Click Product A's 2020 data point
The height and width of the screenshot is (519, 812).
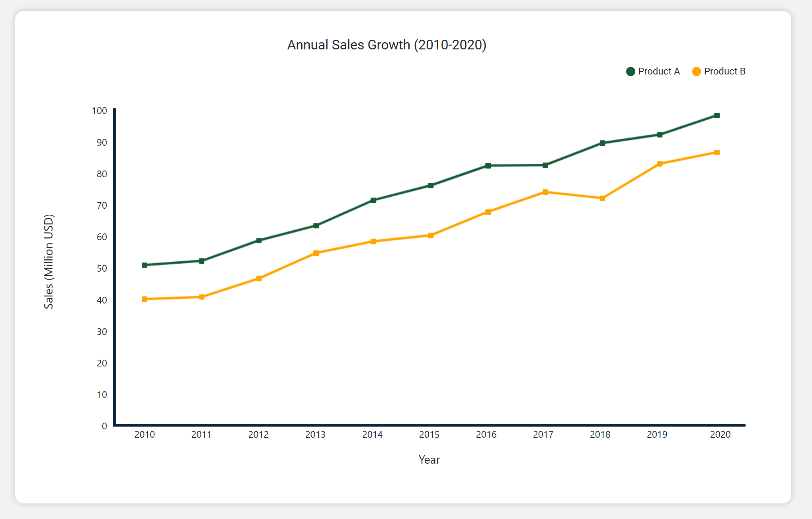tap(717, 116)
